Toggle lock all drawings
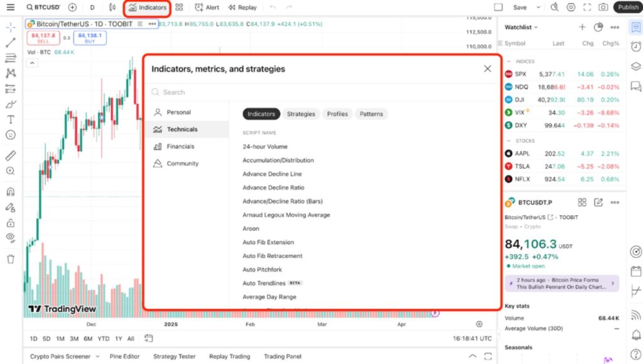The image size is (643, 364). pyautogui.click(x=11, y=223)
